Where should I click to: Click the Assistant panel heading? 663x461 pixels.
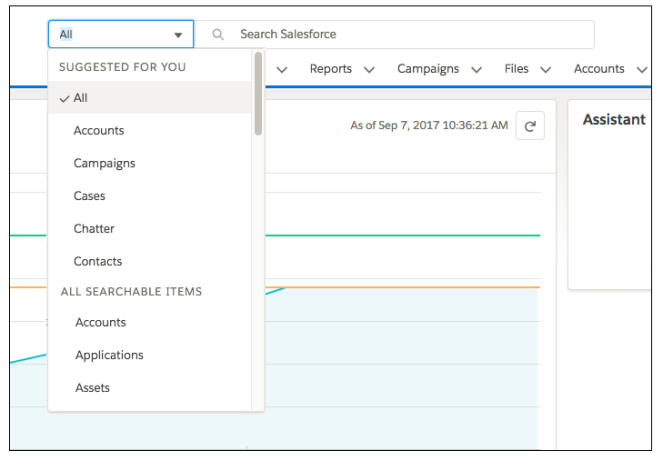click(614, 120)
